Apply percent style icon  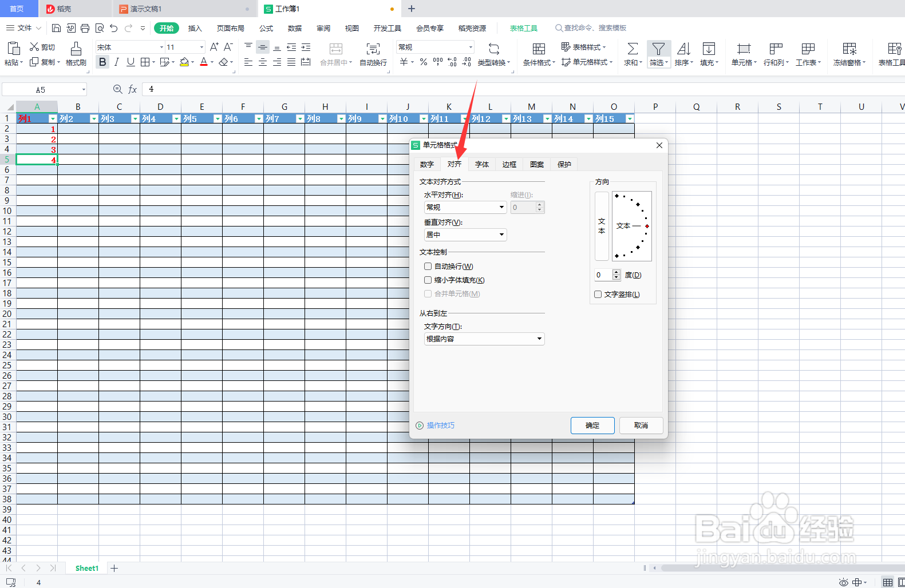(424, 62)
